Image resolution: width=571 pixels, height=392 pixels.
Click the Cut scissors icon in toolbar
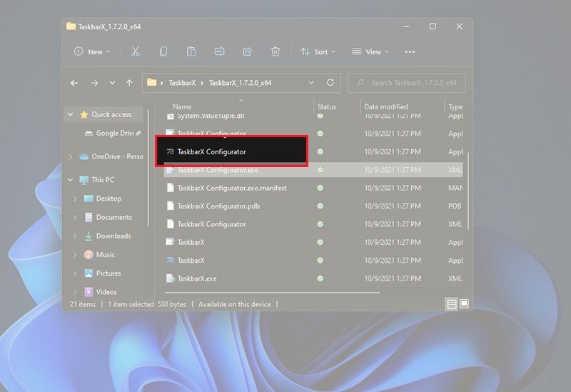click(x=134, y=51)
